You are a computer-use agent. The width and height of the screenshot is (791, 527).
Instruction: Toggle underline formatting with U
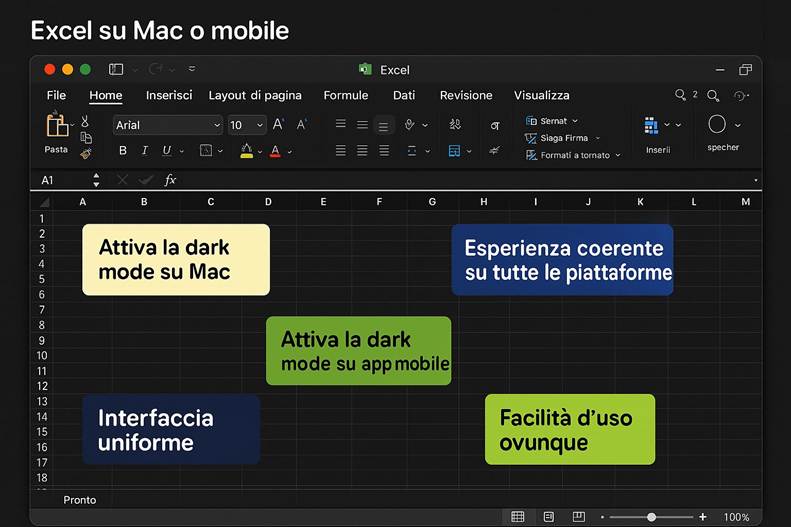[166, 150]
